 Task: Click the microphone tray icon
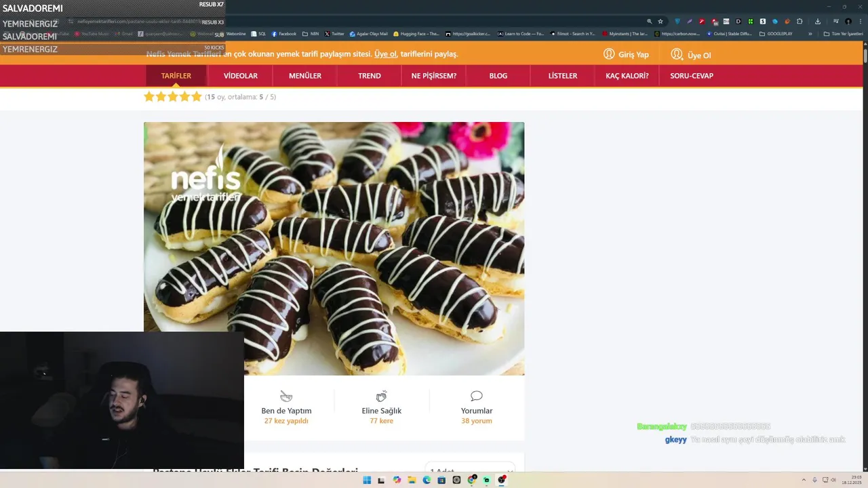(814, 480)
